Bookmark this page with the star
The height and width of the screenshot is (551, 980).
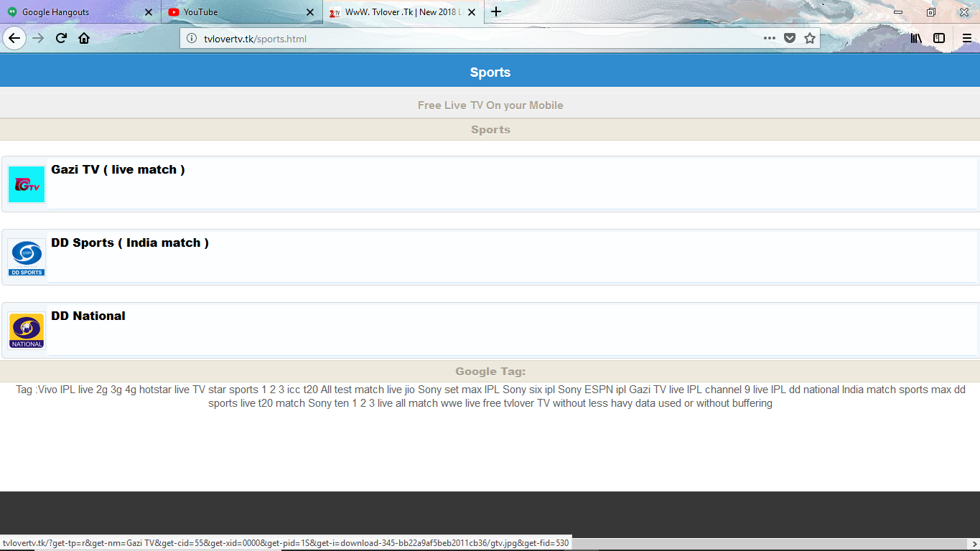810,39
